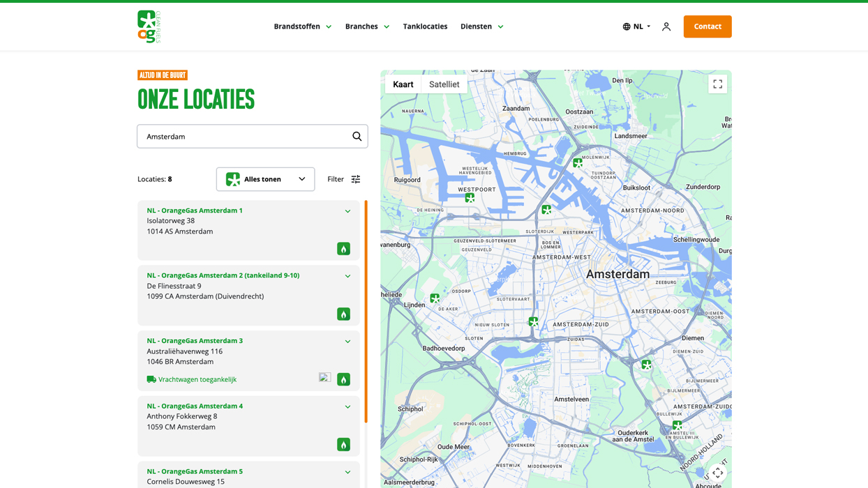Click 'Vrachtwagen toegankelijk' label

[197, 379]
